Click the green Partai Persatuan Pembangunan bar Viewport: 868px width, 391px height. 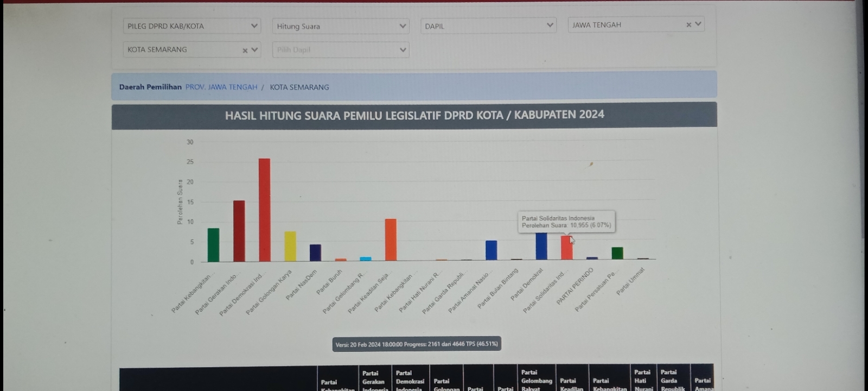coord(617,253)
